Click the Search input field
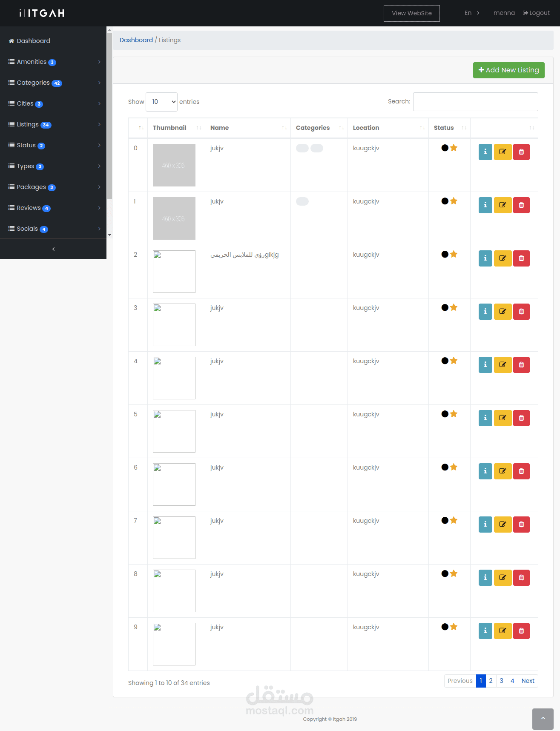Image resolution: width=560 pixels, height=731 pixels. coord(475,102)
